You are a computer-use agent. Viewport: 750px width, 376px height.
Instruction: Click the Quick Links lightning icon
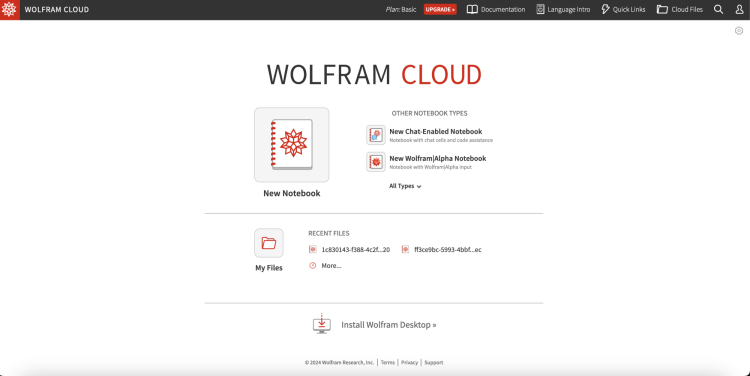coord(606,10)
